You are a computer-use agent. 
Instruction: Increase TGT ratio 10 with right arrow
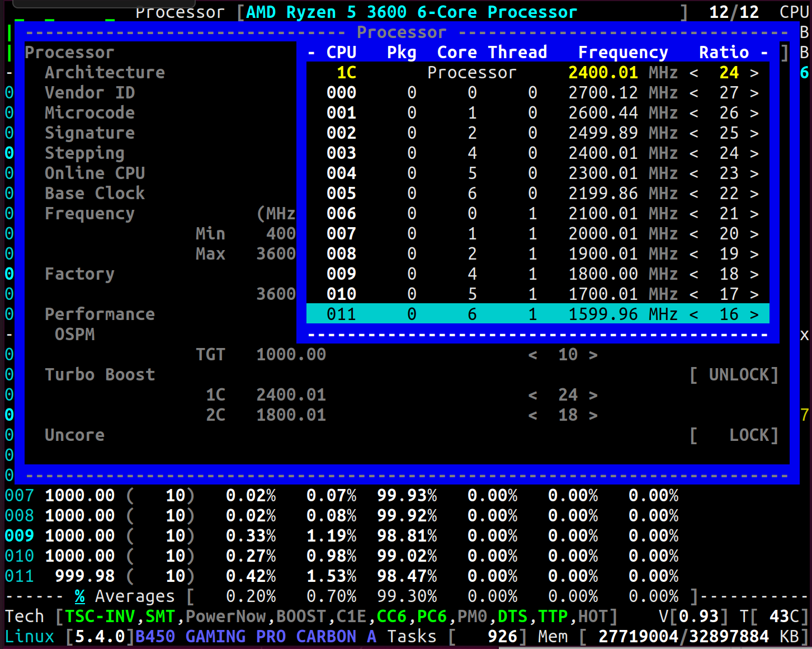[593, 355]
